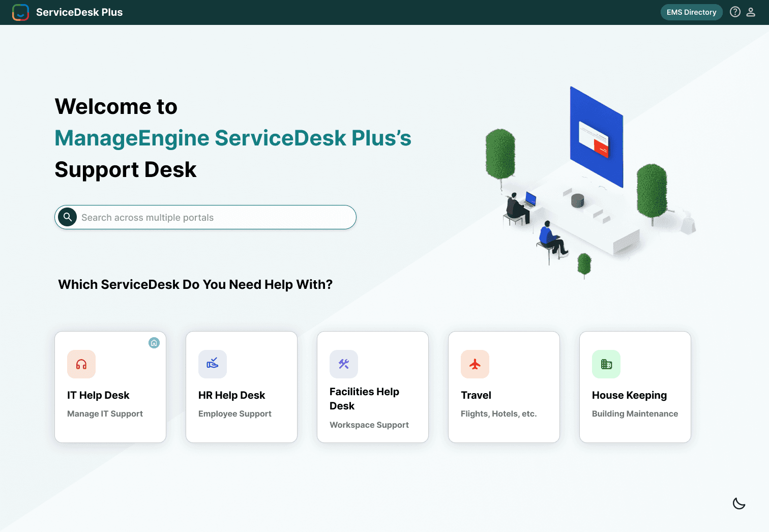Click the search magnifier icon

click(x=67, y=217)
